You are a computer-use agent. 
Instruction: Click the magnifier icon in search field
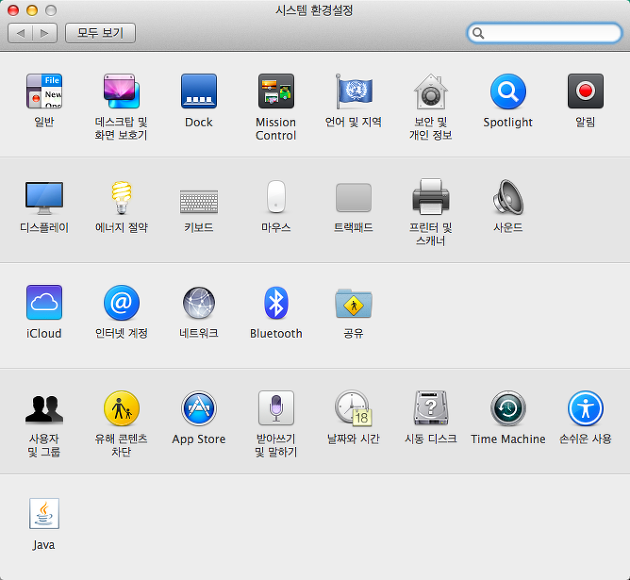(x=478, y=33)
